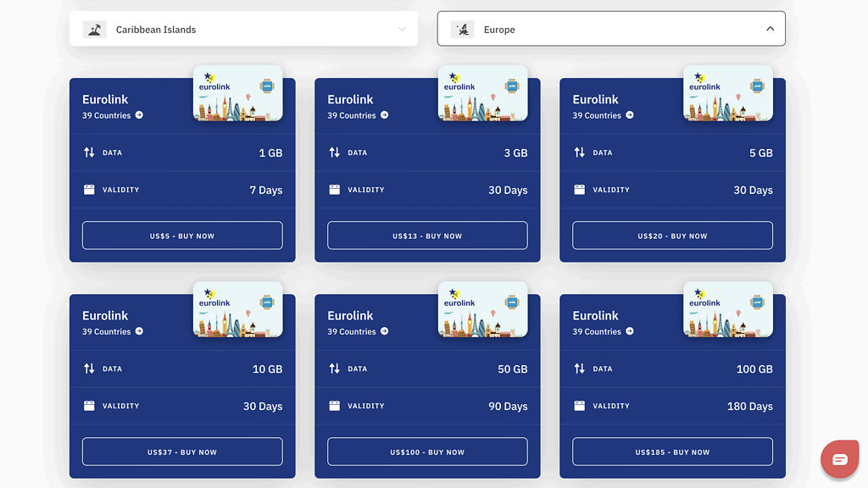The image size is (868, 488).
Task: Click the calendar validity icon on the 3 GB card
Action: coord(334,190)
